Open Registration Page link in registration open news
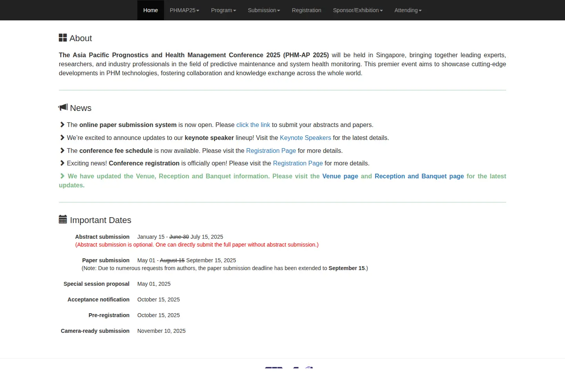 pyautogui.click(x=298, y=163)
